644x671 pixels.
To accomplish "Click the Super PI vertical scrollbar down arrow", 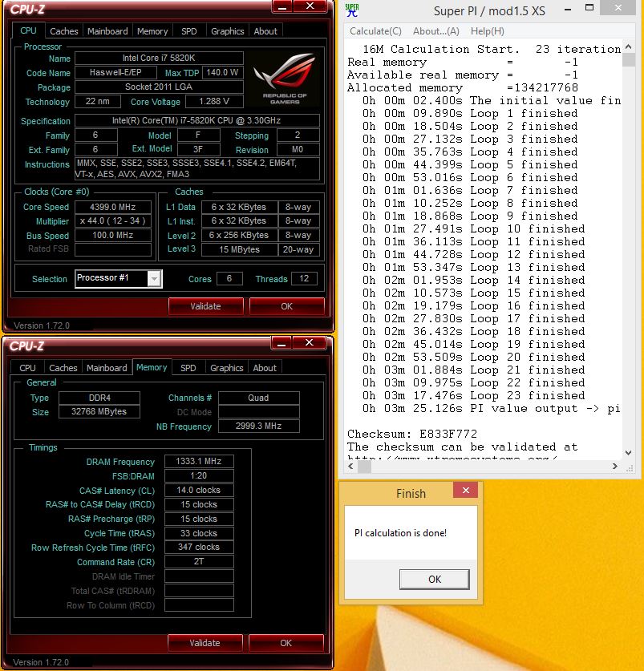I will (628, 452).
